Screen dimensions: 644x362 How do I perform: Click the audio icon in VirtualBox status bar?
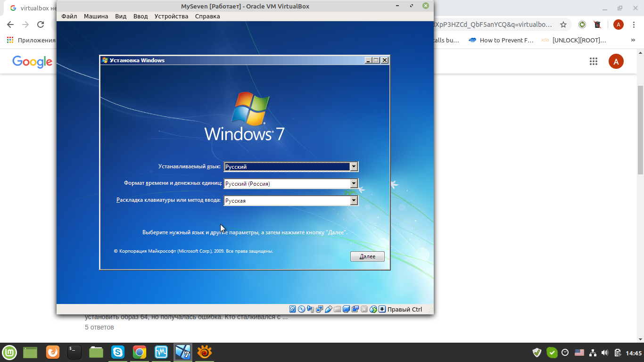(x=310, y=309)
